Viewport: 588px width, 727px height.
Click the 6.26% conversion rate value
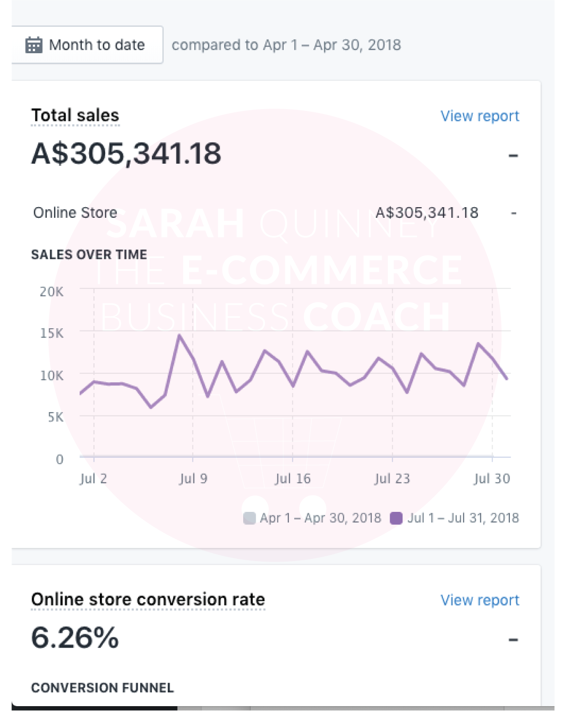(75, 638)
